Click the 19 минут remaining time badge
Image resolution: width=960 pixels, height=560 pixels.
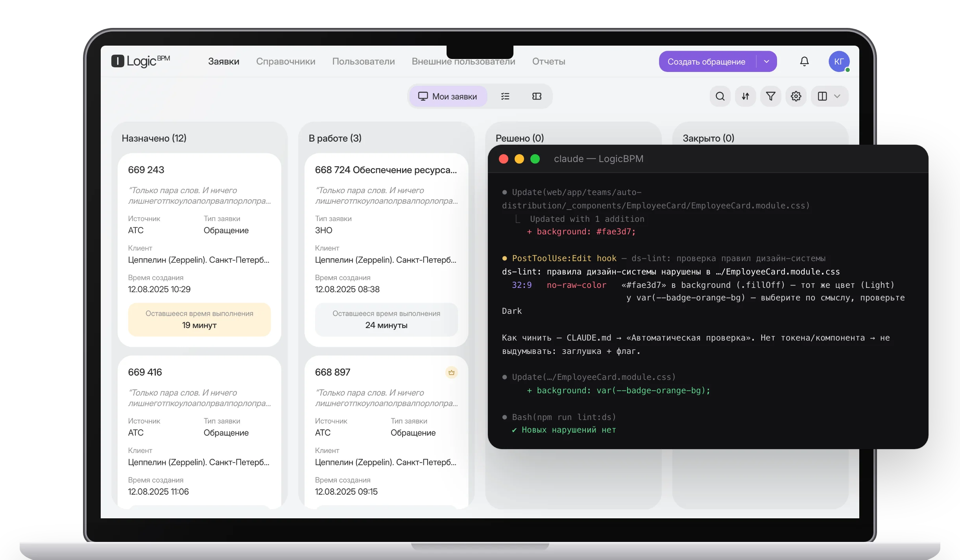coord(199,319)
